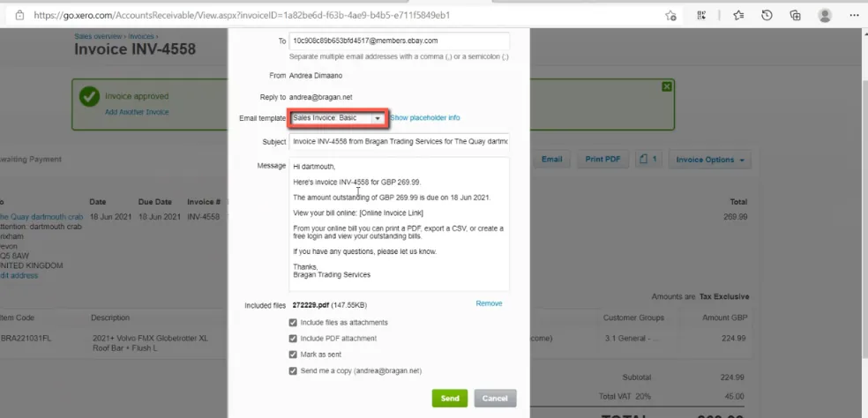
Task: Open the Email template dropdown
Action: point(338,118)
